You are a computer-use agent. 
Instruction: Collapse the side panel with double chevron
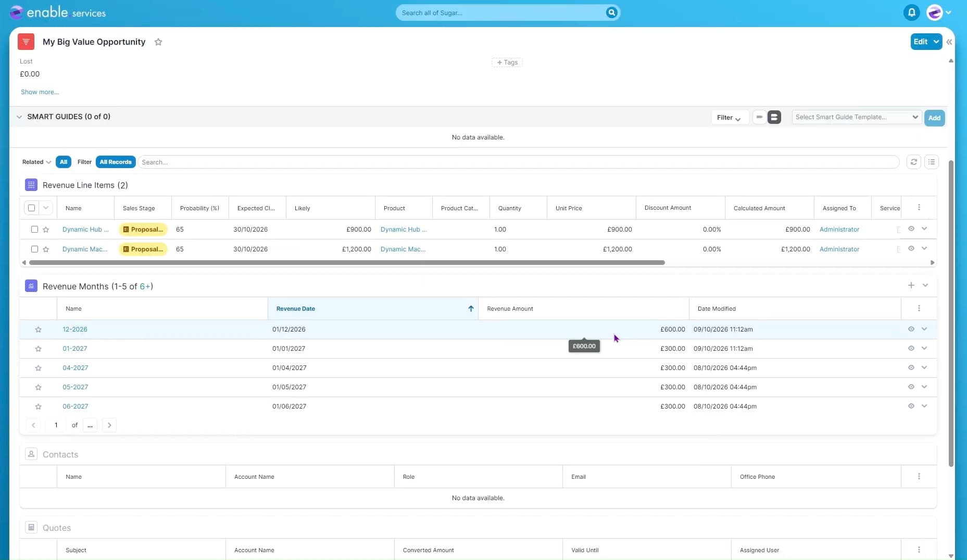pyautogui.click(x=949, y=42)
